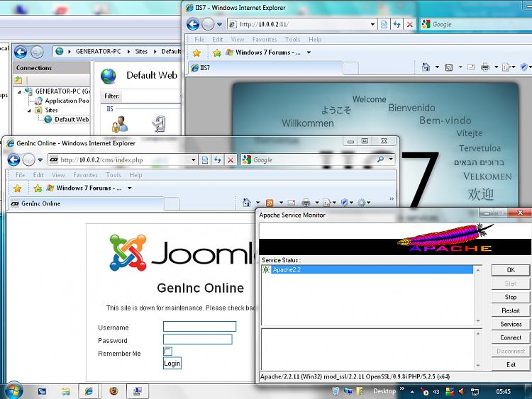
Task: Click stop X in GenInc Online browser
Action: click(231, 159)
